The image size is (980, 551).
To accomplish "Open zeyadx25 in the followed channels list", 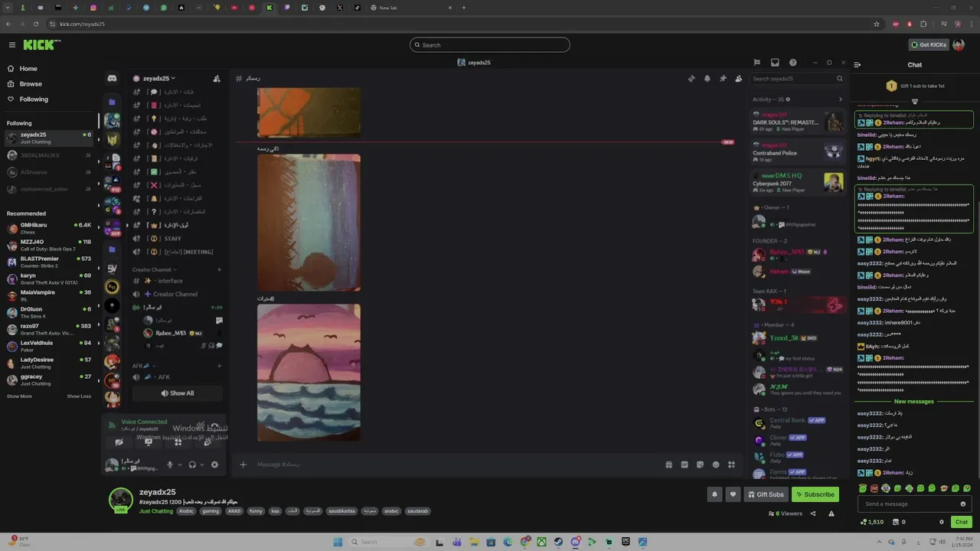I will click(x=49, y=138).
